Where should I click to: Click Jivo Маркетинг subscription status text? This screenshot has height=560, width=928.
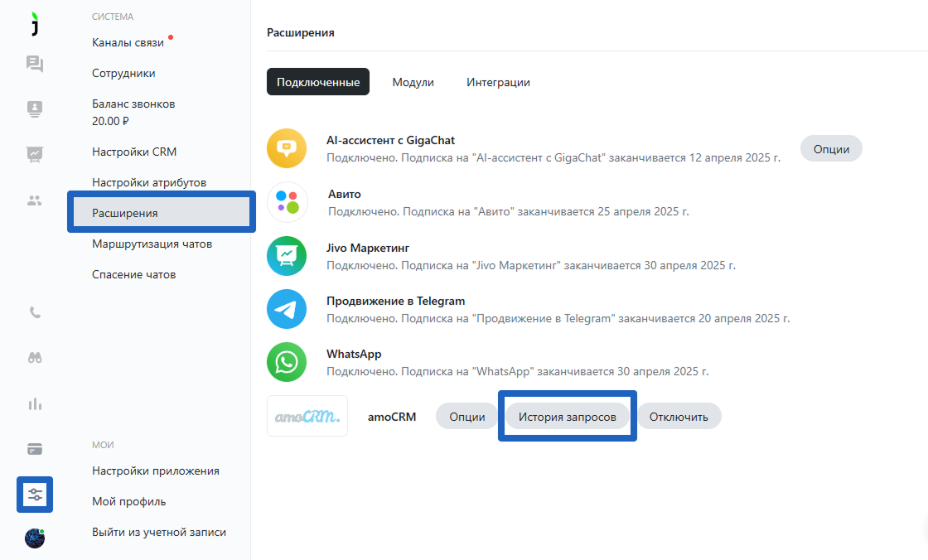pos(531,266)
